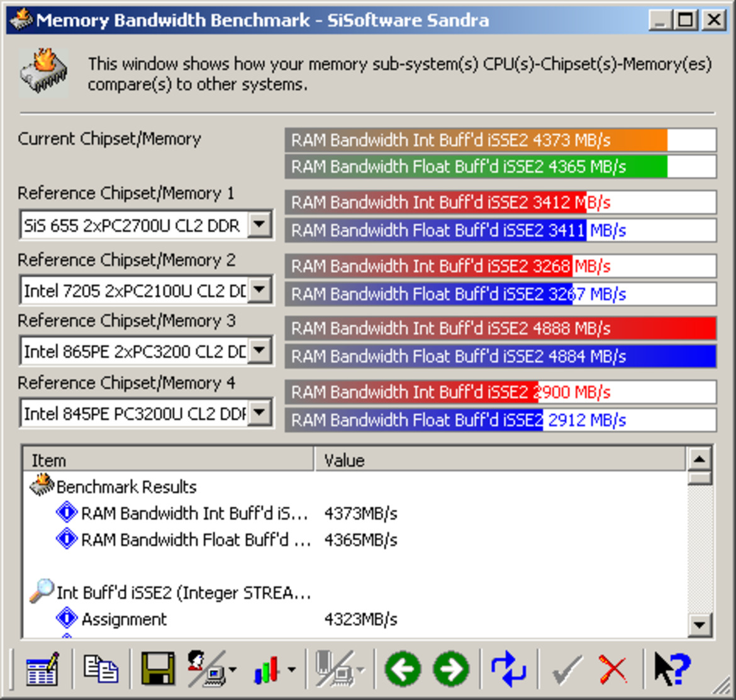The height and width of the screenshot is (700, 736).
Task: Click the blue Float Buff'd 3411 MB/s bar
Action: 500,230
